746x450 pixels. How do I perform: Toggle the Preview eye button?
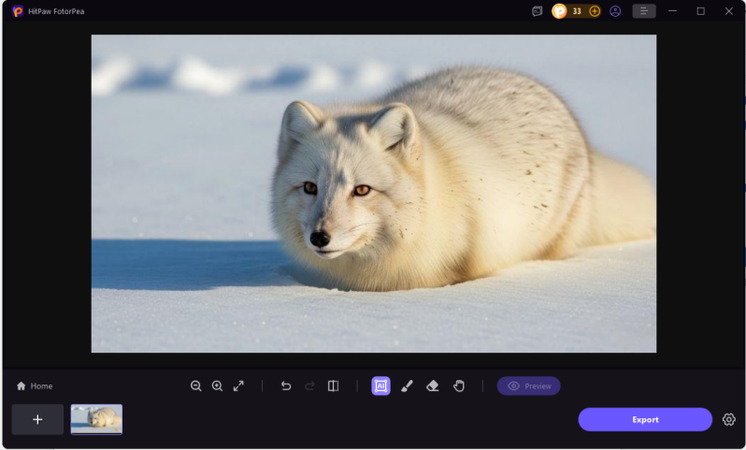529,386
